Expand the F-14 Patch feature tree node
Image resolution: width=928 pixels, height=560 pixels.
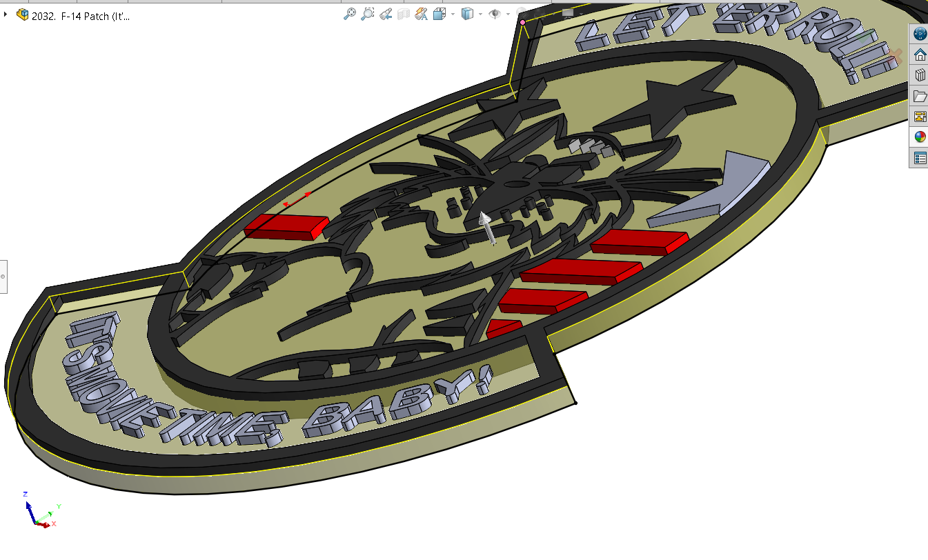click(x=6, y=14)
